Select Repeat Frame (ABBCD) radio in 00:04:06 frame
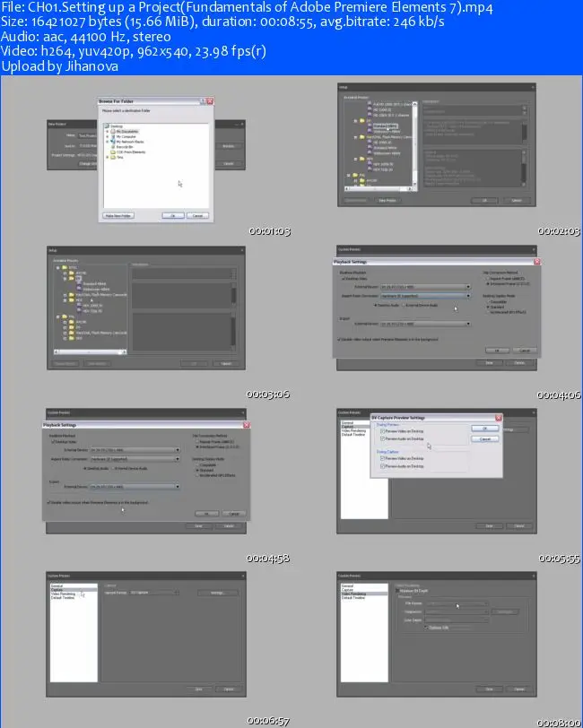 click(x=487, y=278)
